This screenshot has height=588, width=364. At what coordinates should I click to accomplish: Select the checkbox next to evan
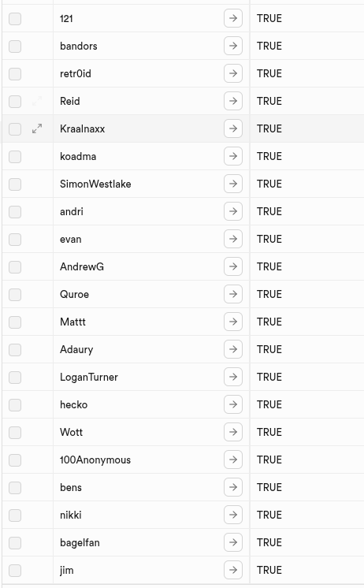click(15, 240)
